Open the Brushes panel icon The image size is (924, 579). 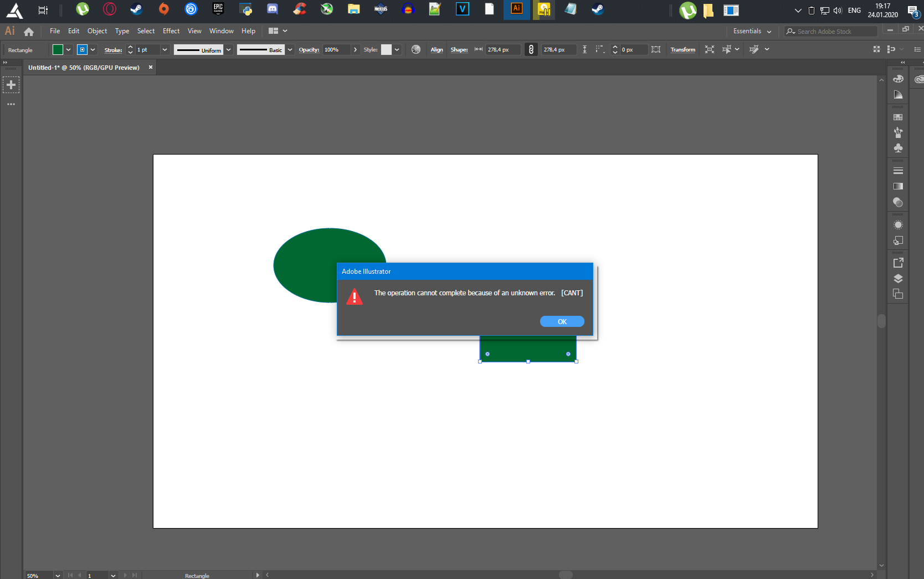click(898, 132)
